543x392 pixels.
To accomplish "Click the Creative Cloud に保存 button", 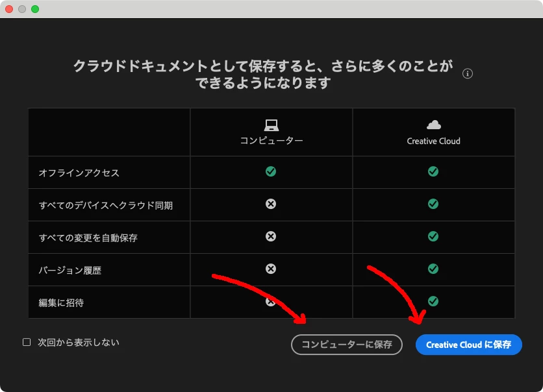I will 469,345.
